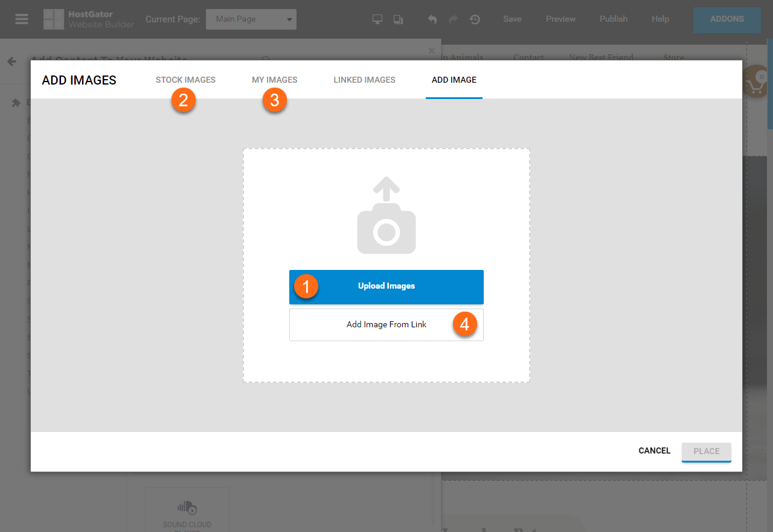Switch to desktop preview mode

[377, 19]
